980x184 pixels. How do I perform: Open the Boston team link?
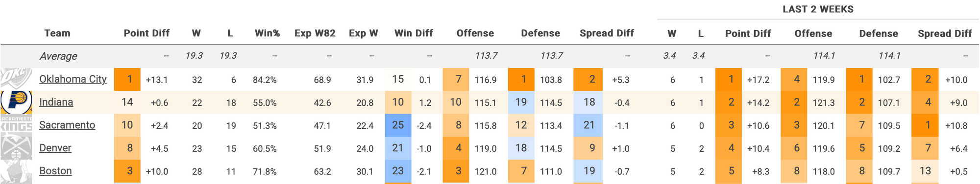pyautogui.click(x=55, y=171)
